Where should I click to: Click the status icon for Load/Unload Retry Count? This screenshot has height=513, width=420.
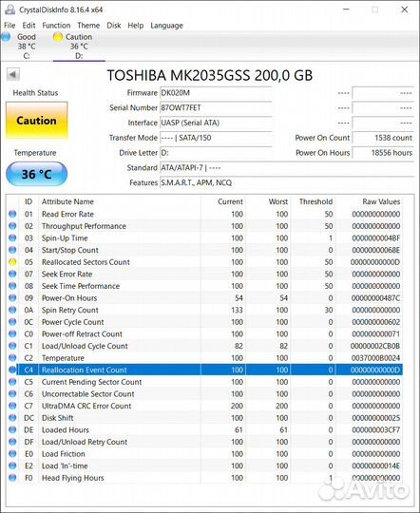coord(12,442)
